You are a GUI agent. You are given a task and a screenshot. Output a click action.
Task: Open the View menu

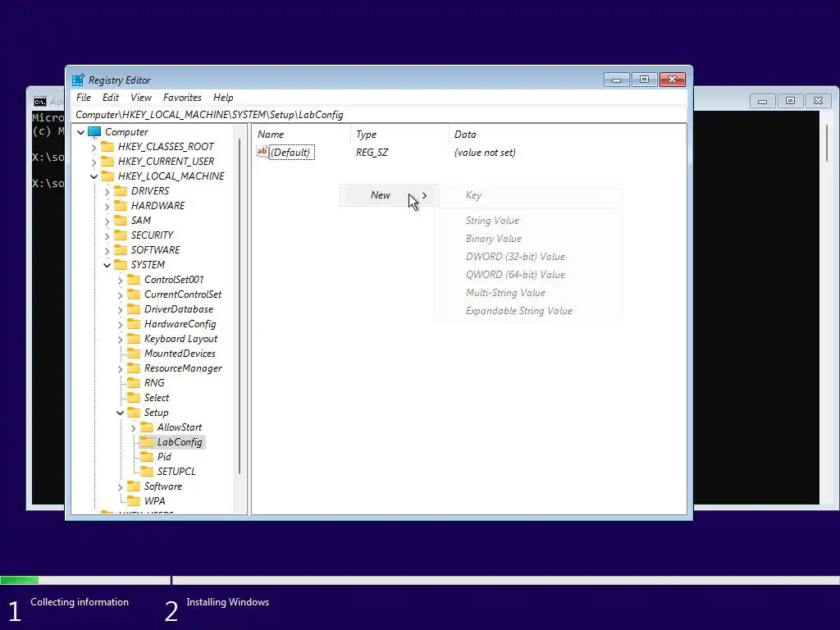pos(141,98)
